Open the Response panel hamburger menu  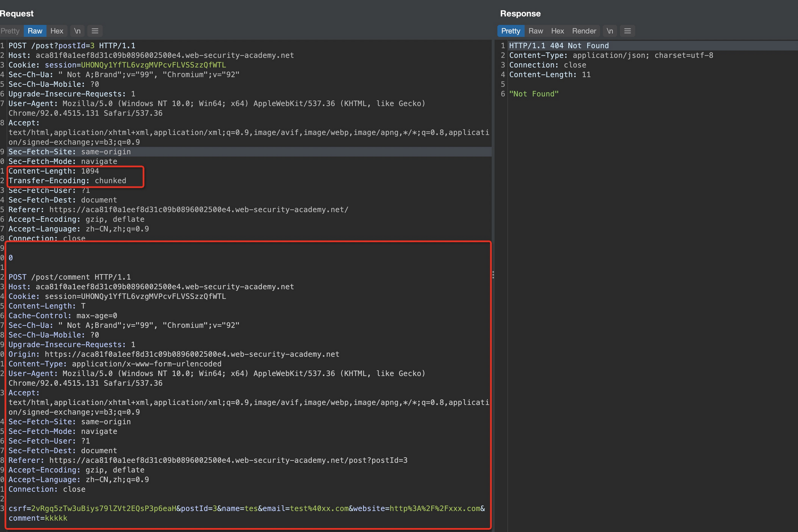point(628,31)
